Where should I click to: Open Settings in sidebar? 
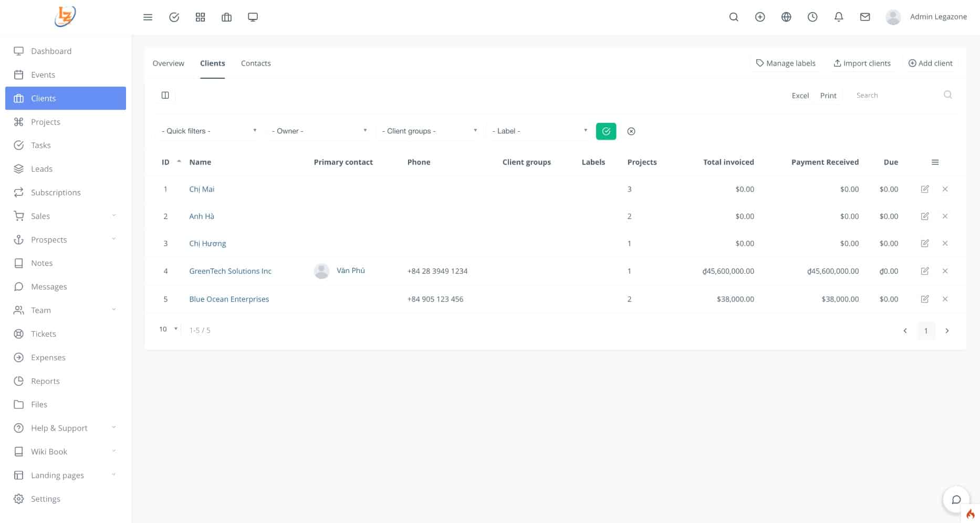[x=66, y=499]
